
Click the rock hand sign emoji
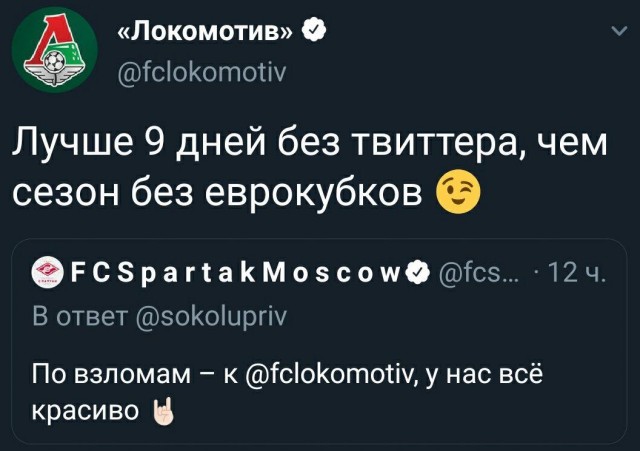point(163,411)
